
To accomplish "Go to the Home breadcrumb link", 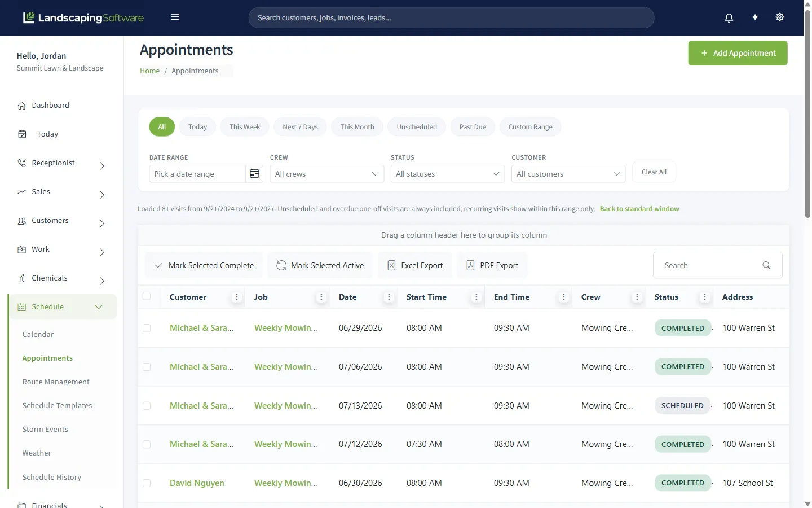I will pyautogui.click(x=150, y=71).
